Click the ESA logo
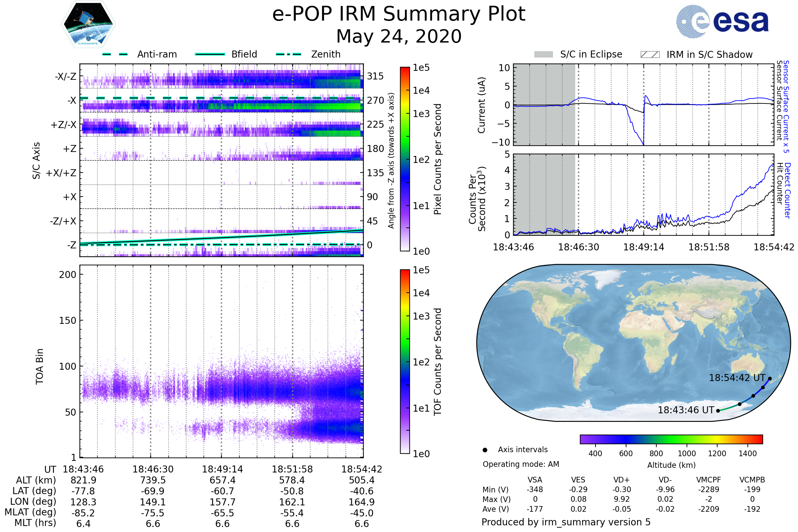The image size is (798, 532). click(722, 21)
